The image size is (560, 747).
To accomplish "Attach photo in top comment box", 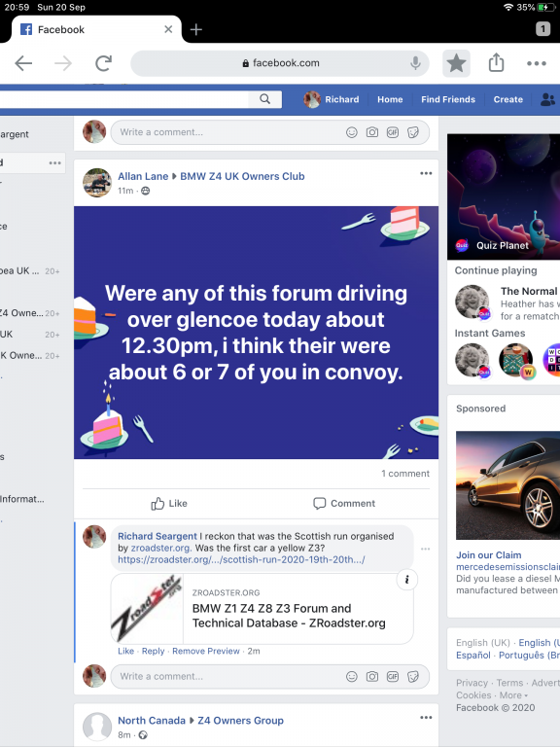I will pyautogui.click(x=372, y=132).
